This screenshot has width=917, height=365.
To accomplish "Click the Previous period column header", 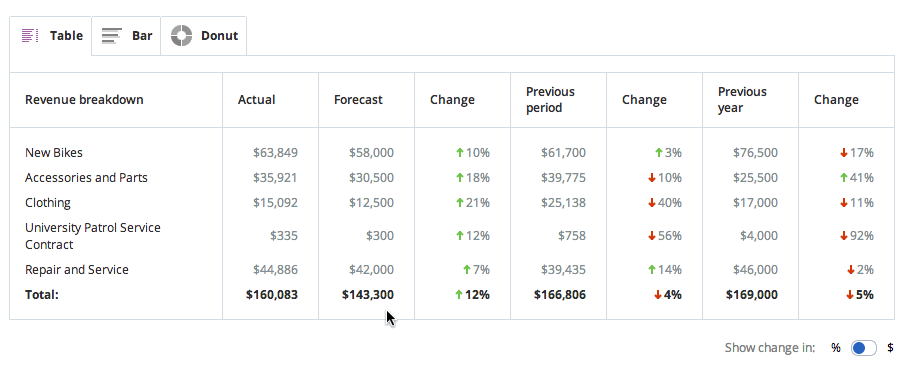I will (550, 99).
